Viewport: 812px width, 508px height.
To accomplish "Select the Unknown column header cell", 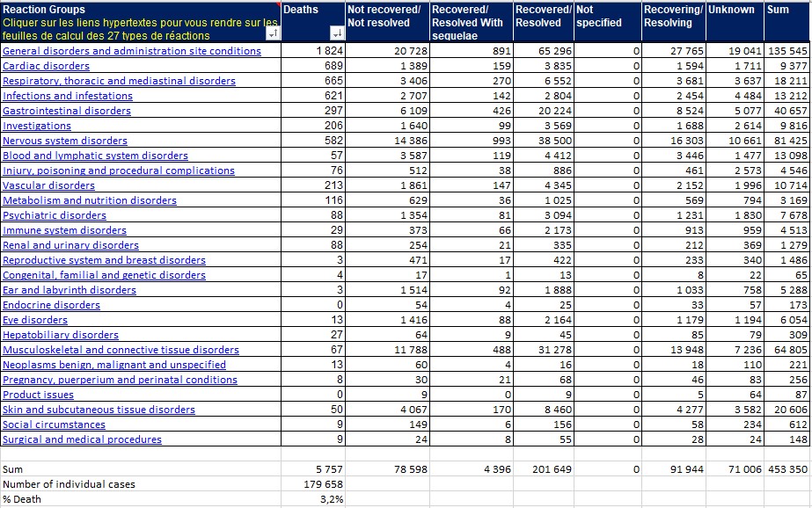I will point(735,22).
